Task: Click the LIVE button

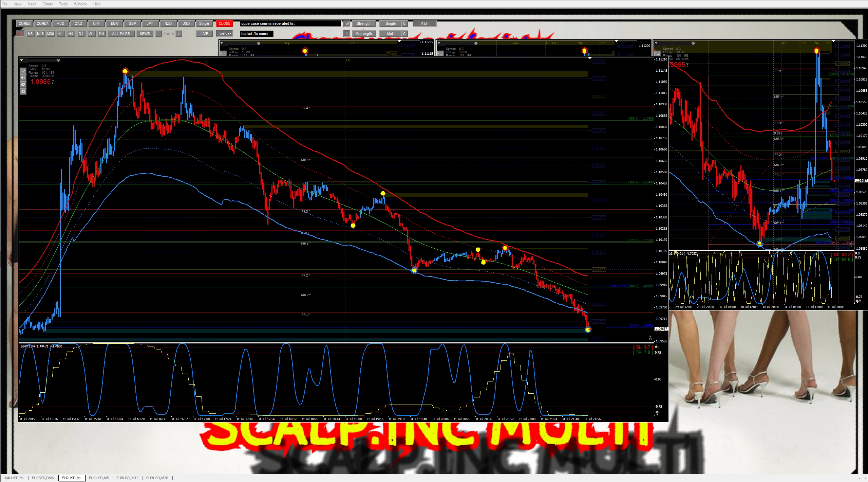Action: [x=204, y=34]
